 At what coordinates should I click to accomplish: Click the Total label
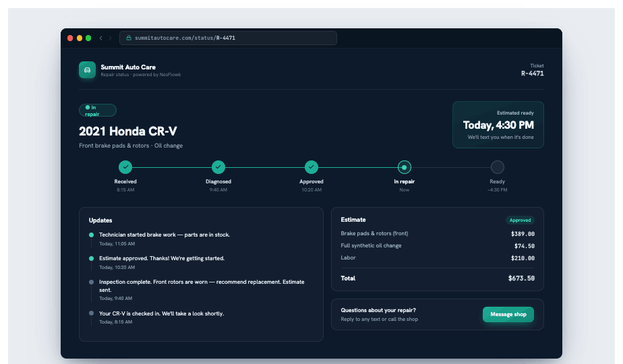348,278
